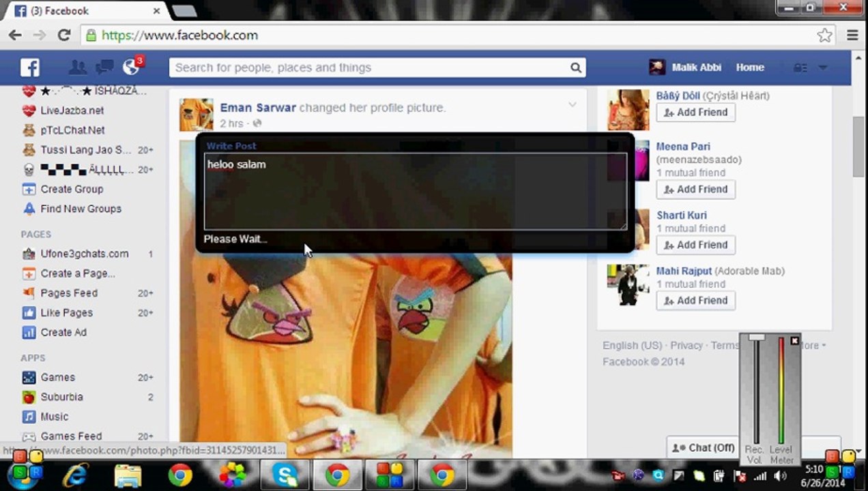Click Create a Page... link

tap(78, 273)
